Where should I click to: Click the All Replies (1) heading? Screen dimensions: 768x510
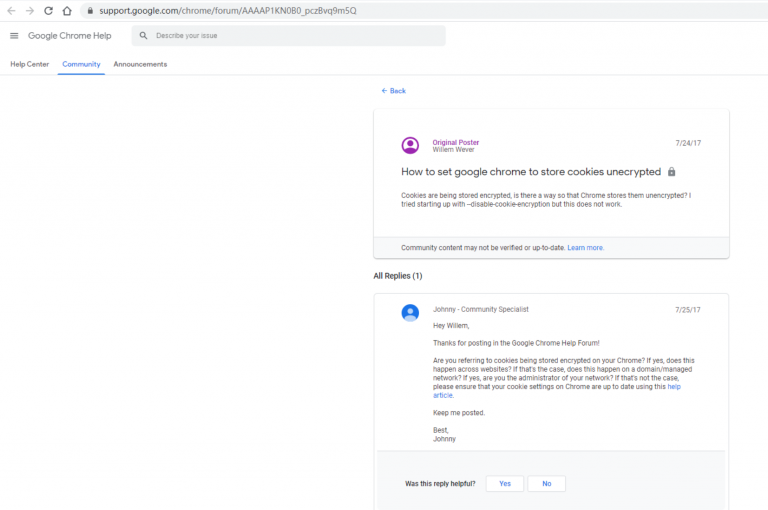point(398,276)
